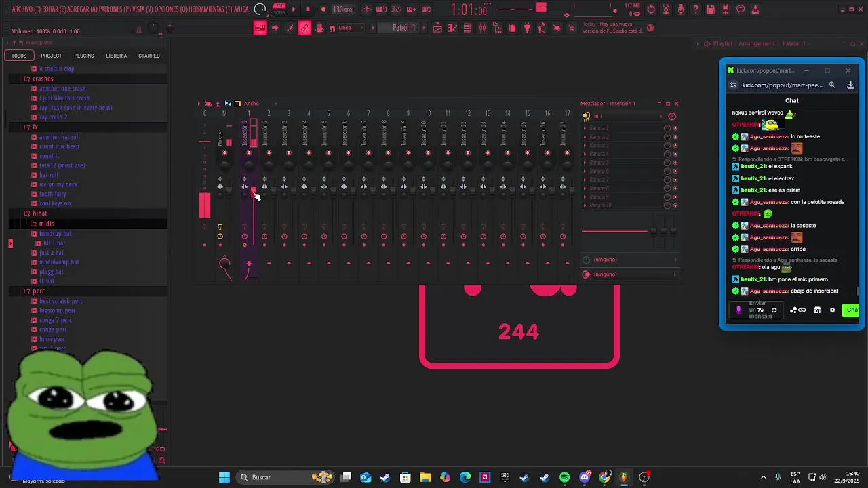Click the arrow left of Patrón 1
The image size is (868, 488).
[373, 28]
